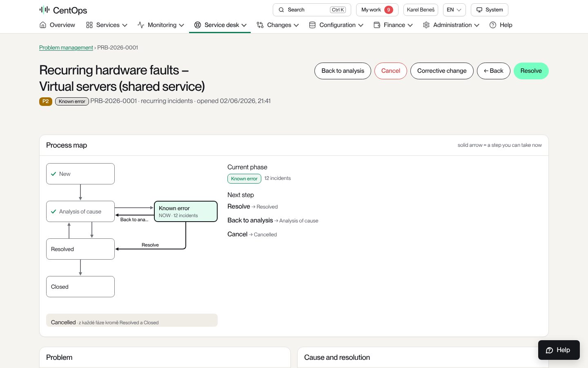Click Resolve in the Next step list
This screenshot has width=588, height=368.
[x=238, y=206]
